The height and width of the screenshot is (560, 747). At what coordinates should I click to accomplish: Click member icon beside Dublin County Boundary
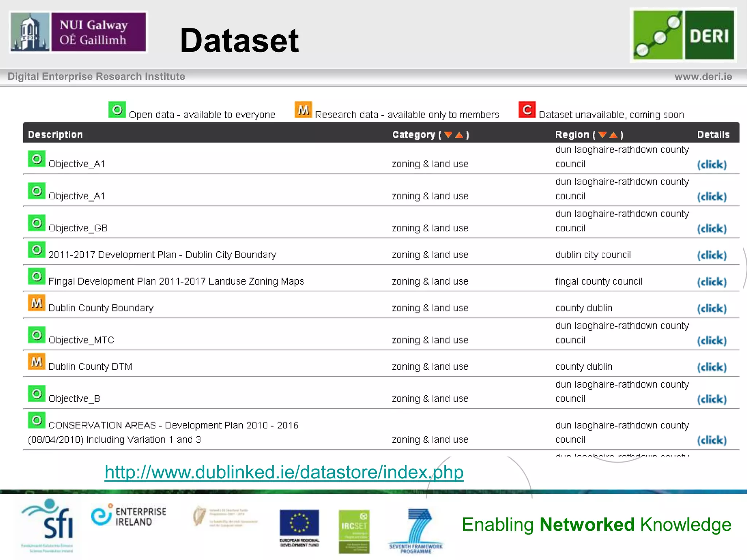pyautogui.click(x=37, y=303)
